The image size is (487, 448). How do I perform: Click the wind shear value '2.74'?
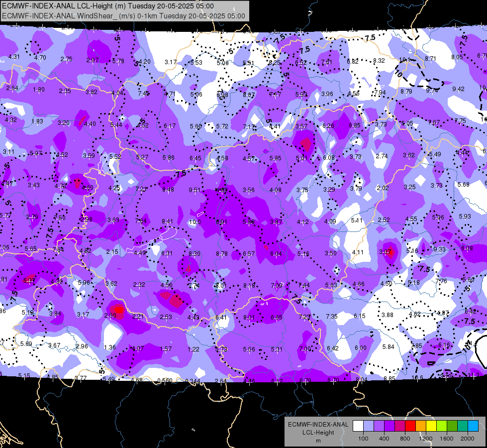[x=382, y=156]
